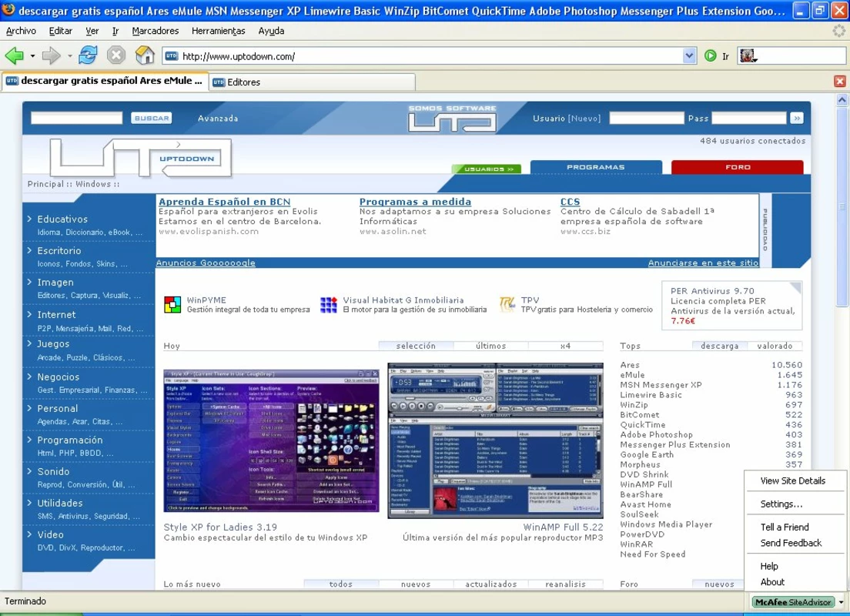850x616 pixels.
Task: Submit login with the » button
Action: tap(796, 119)
